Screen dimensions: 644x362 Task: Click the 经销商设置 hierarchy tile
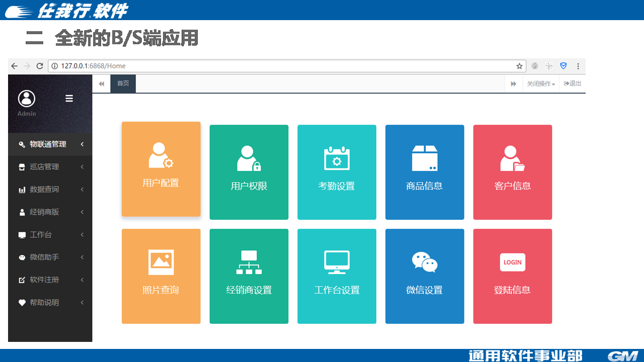[249, 276]
